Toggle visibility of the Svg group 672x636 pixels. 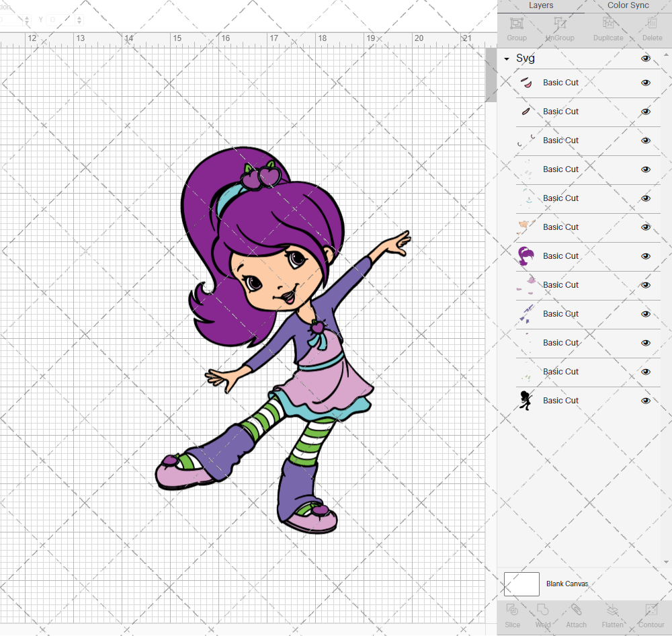(x=645, y=58)
